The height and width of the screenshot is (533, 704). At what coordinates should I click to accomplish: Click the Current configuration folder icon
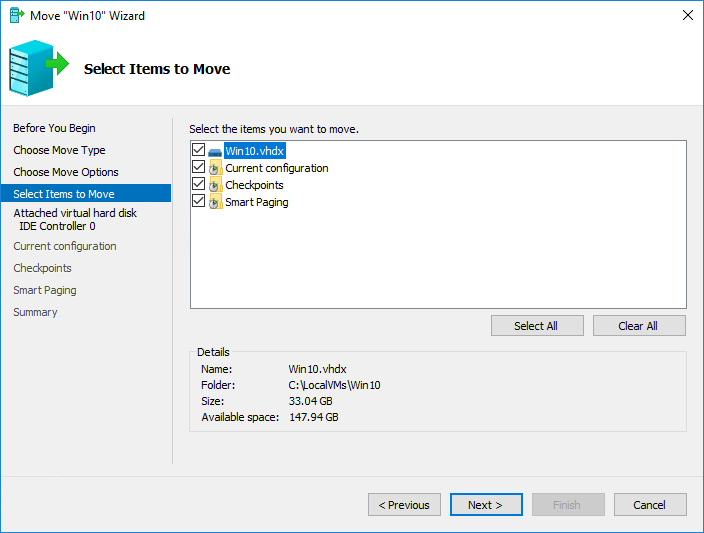(216, 168)
